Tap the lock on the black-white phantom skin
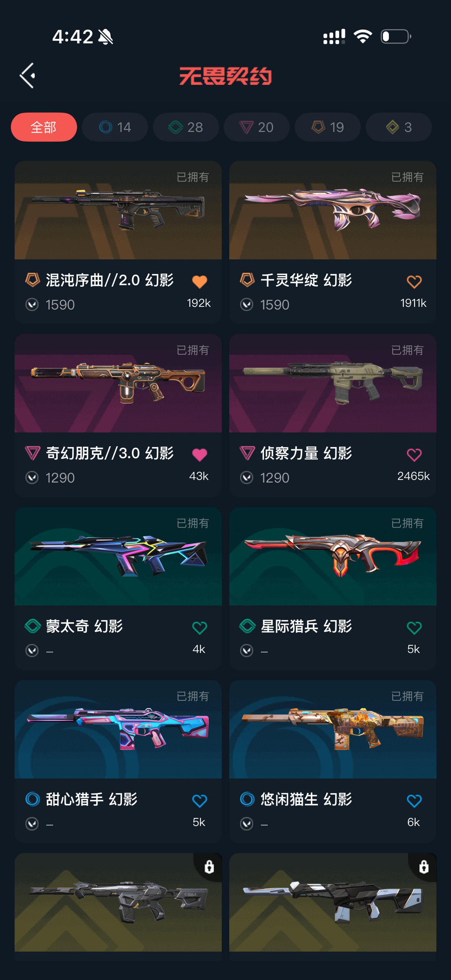This screenshot has height=980, width=451. point(424,867)
